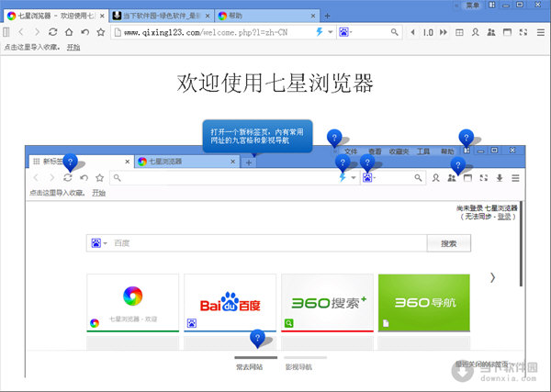Open dropdown arrow beside preview's lightning icon
The width and height of the screenshot is (551, 392).
(x=354, y=178)
